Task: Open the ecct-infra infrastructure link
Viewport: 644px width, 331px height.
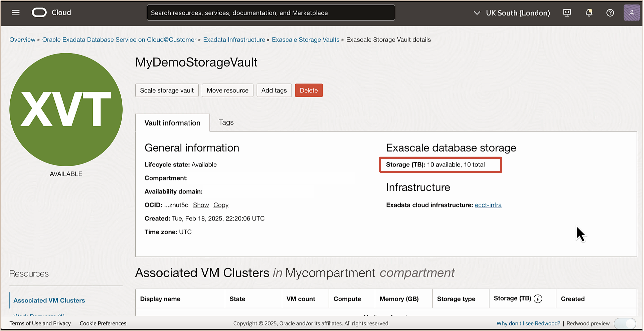Action: [x=488, y=205]
